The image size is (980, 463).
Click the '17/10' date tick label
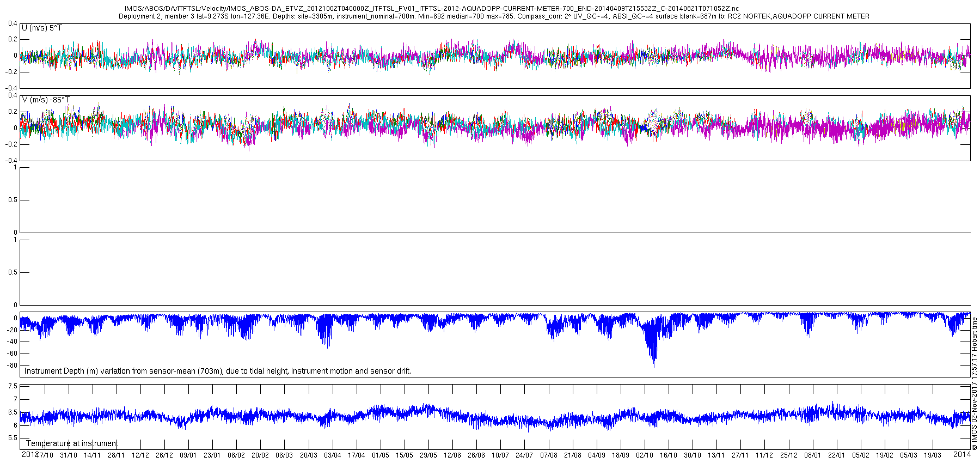pyautogui.click(x=45, y=455)
